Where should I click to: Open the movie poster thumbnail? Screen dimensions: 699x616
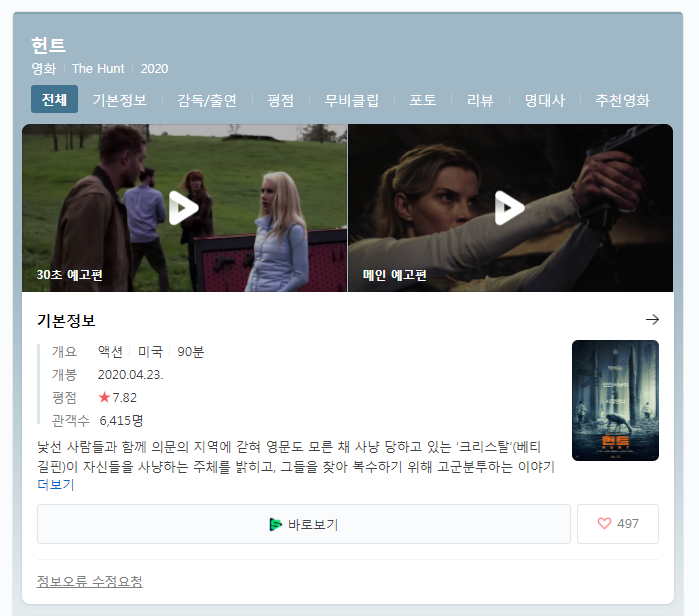coord(615,400)
